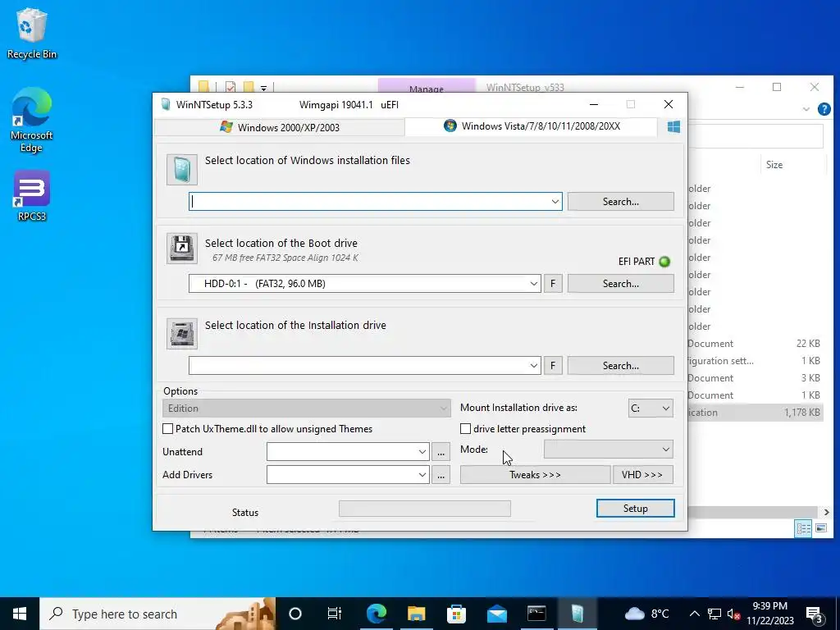Click the Explorer search field
This screenshot has width=840, height=630.
756,136
